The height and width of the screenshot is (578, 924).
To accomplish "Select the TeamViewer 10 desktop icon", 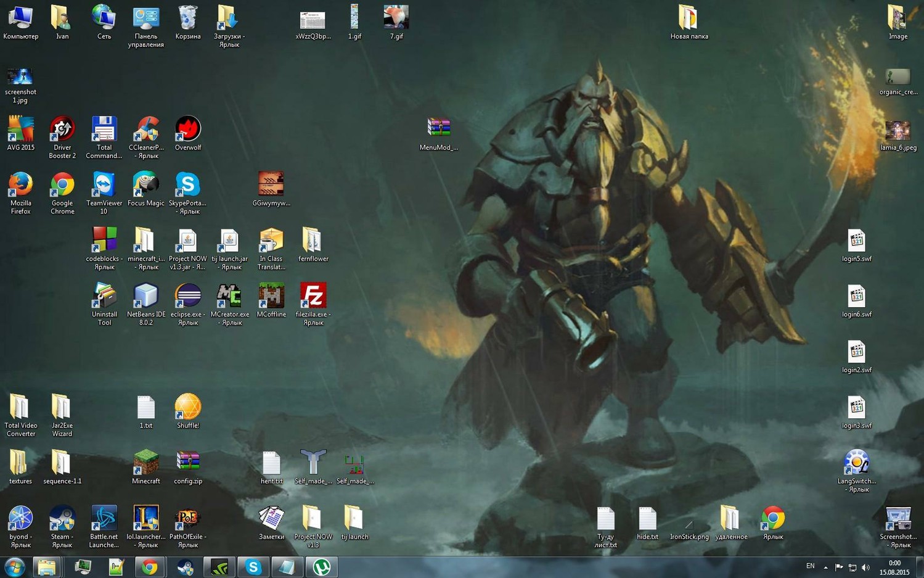I will [104, 185].
